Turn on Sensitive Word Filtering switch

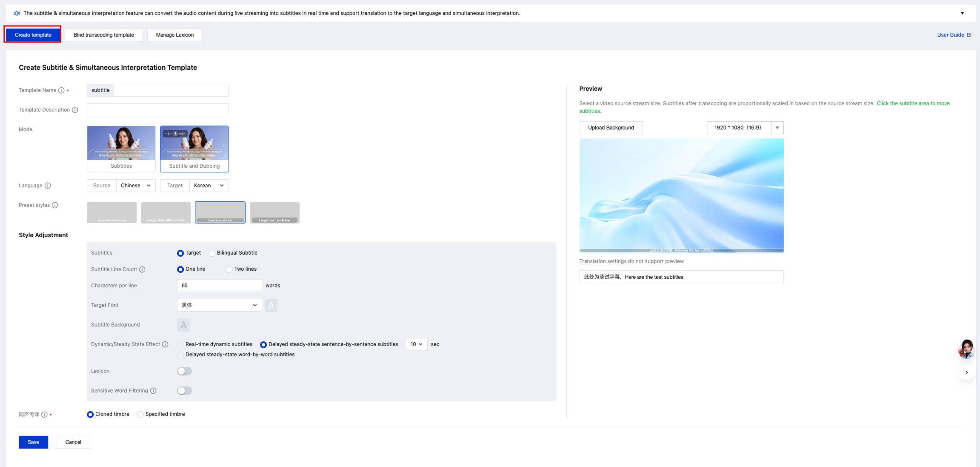[184, 391]
